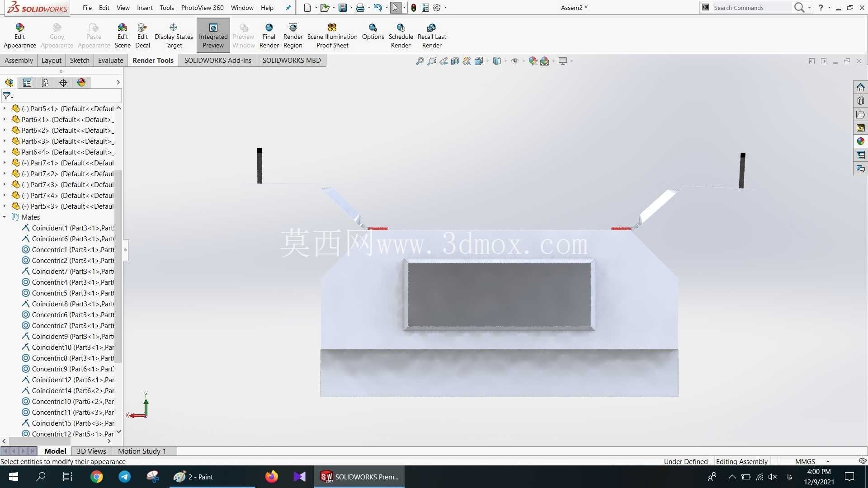Open the Display Style dropdown arrow
The width and height of the screenshot is (868, 488).
505,61
